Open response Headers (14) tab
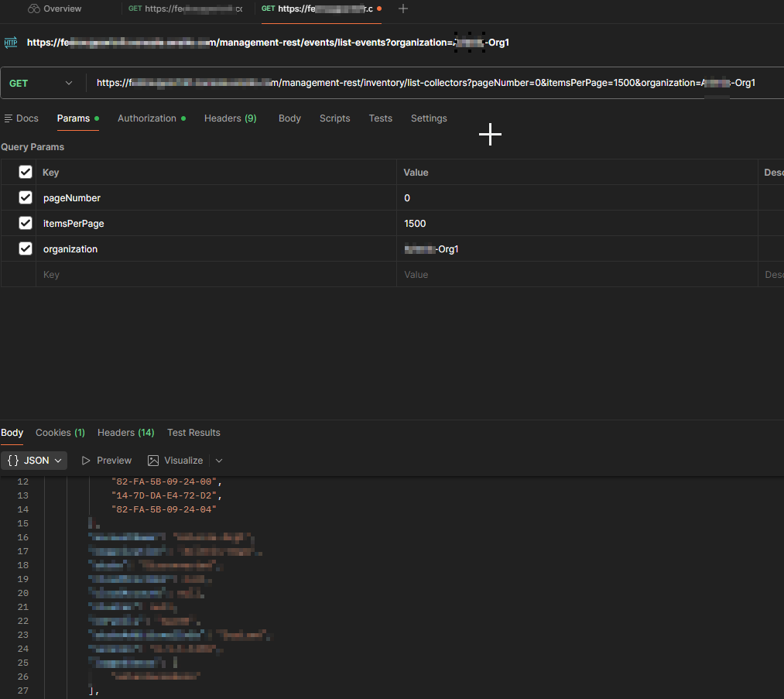The height and width of the screenshot is (699, 784). [x=125, y=433]
